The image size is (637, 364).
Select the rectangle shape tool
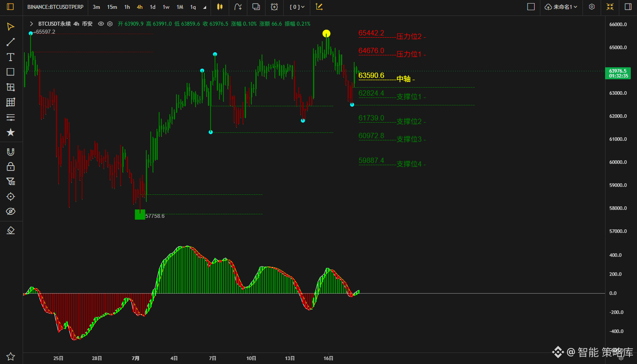pyautogui.click(x=11, y=72)
